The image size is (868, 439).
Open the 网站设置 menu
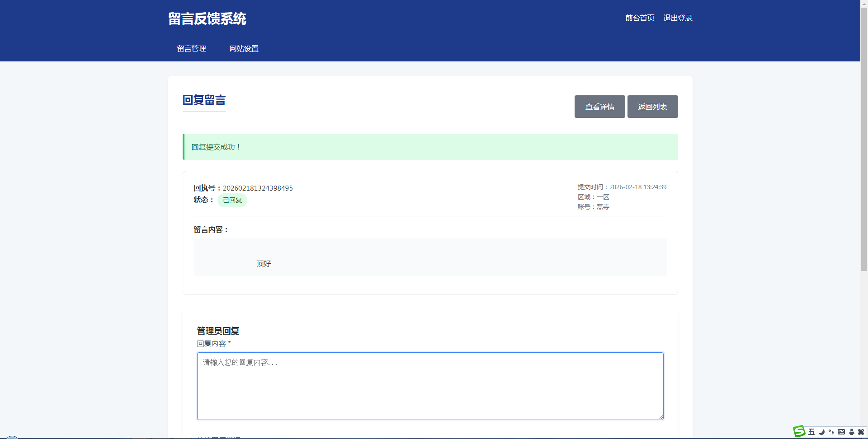244,48
